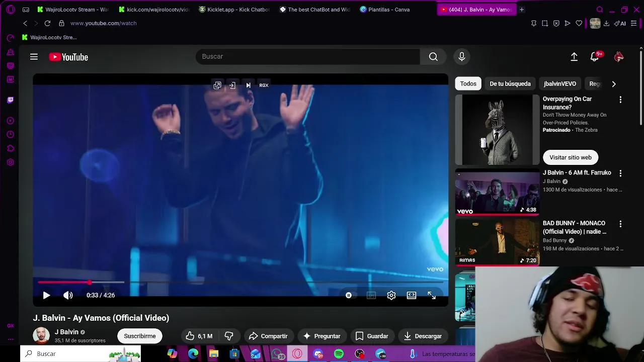Select the jbalvinVEVO chip
644x362 pixels.
560,84
